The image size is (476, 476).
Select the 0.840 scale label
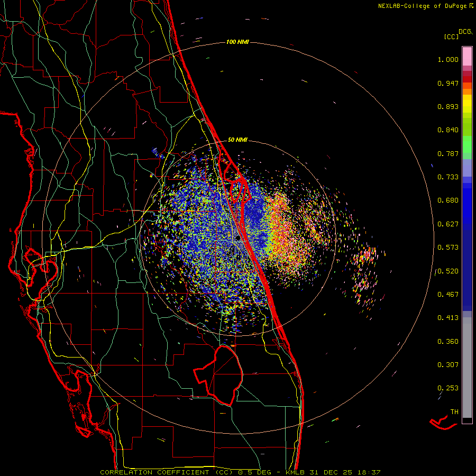tap(448, 130)
